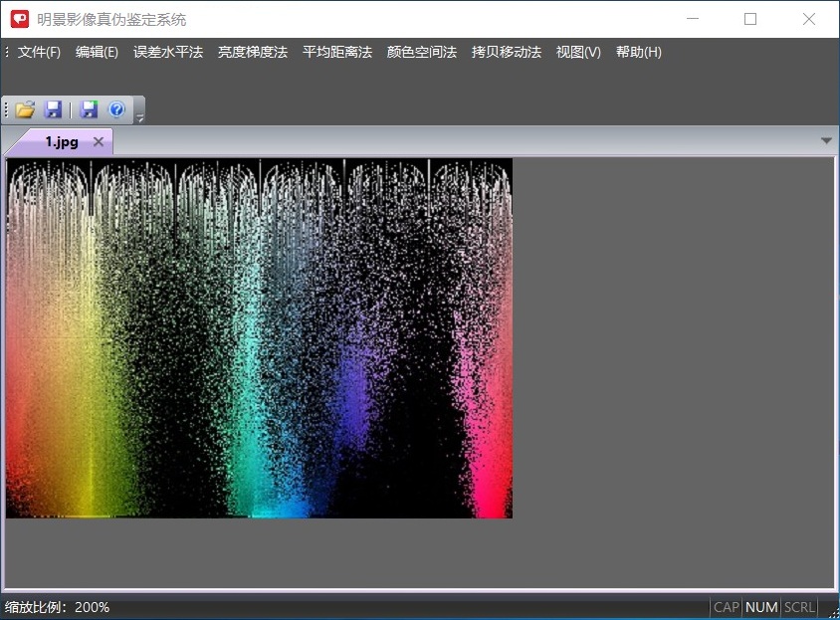Open the tab list dropdown arrow
Screen dimensions: 840x620
click(x=826, y=141)
